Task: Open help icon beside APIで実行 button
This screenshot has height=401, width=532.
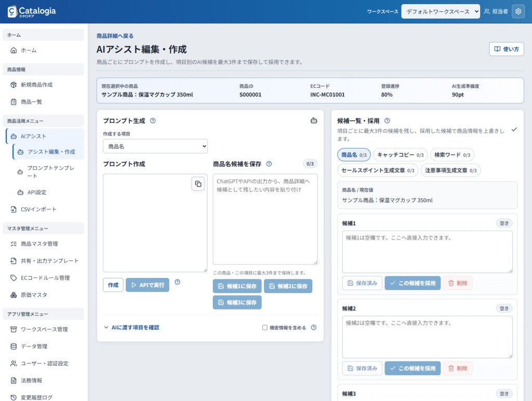Action: pos(178,282)
